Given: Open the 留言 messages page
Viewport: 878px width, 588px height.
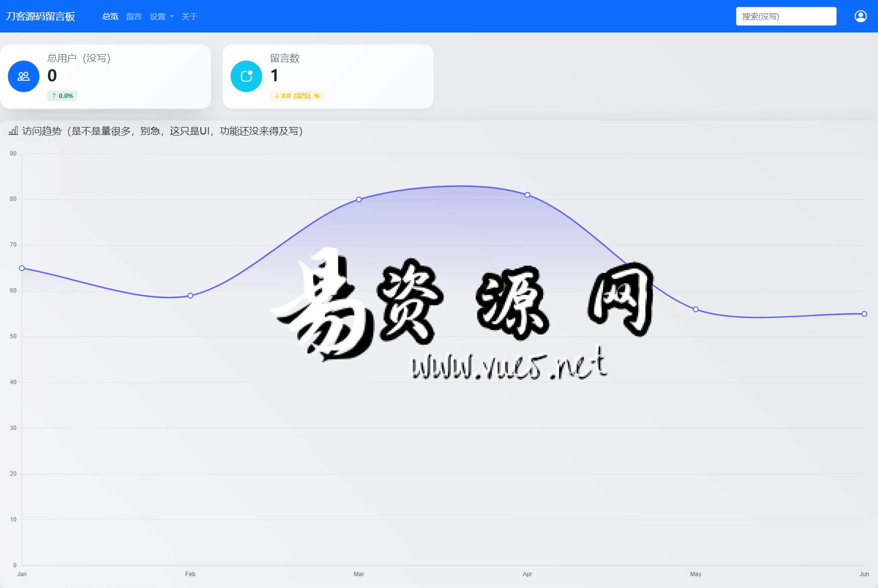Looking at the screenshot, I should (134, 16).
